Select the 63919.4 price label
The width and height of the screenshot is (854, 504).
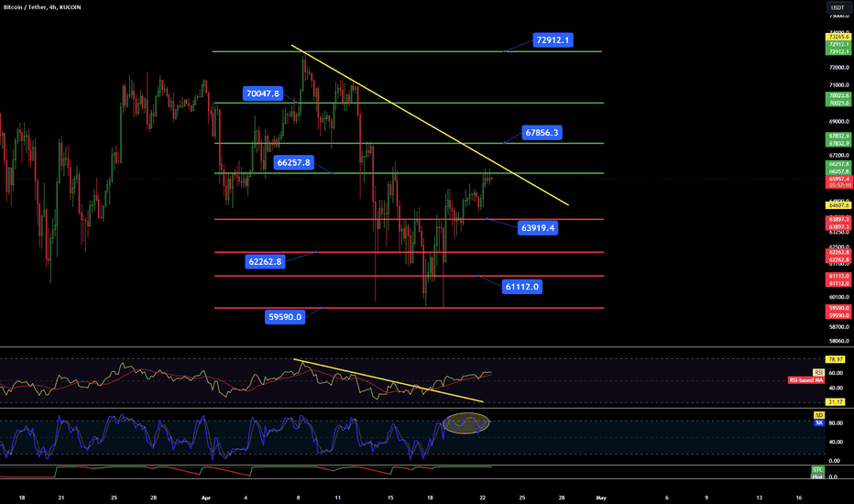point(538,228)
